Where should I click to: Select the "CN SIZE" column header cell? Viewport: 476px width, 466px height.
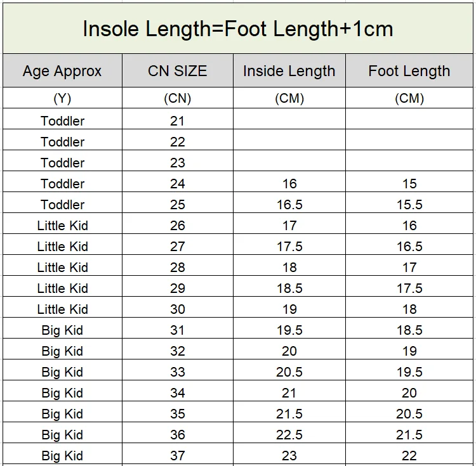tap(178, 71)
